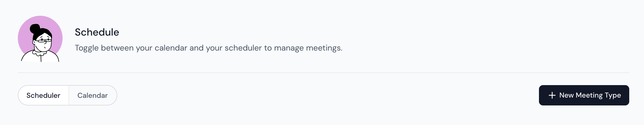This screenshot has height=125, width=644.
Task: Click the divider between Scheduler and Calendar
Action: pyautogui.click(x=69, y=95)
